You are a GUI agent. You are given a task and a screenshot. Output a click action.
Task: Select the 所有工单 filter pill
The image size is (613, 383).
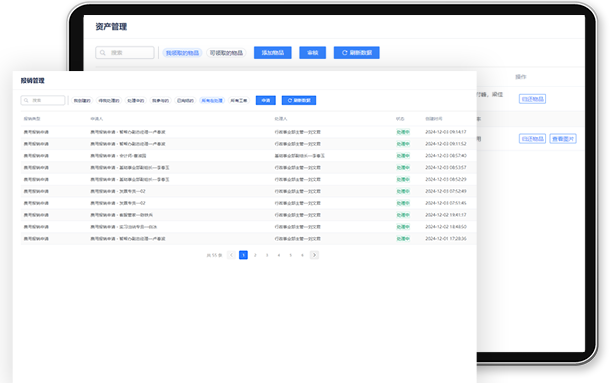point(238,101)
